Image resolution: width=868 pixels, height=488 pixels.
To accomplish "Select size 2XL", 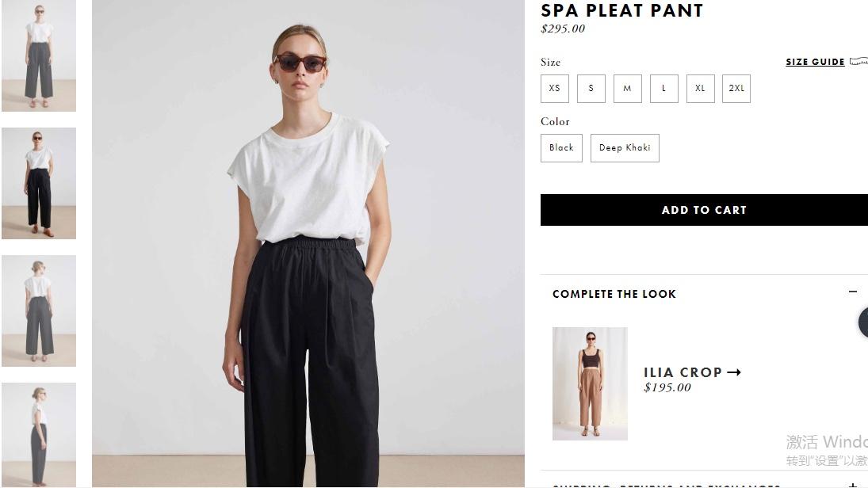I will 736,89.
